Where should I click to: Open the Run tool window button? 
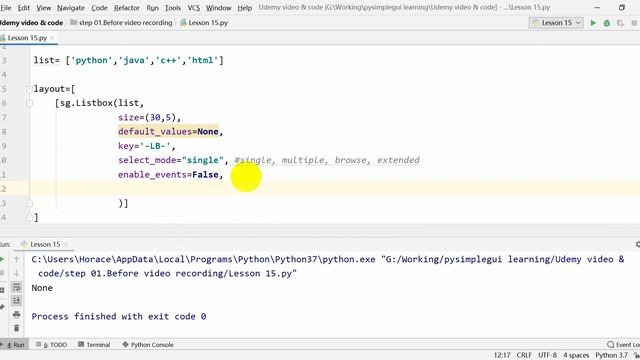pyautogui.click(x=14, y=344)
